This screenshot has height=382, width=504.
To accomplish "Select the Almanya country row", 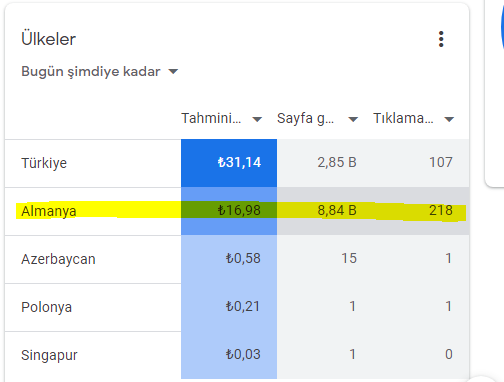I will (237, 211).
